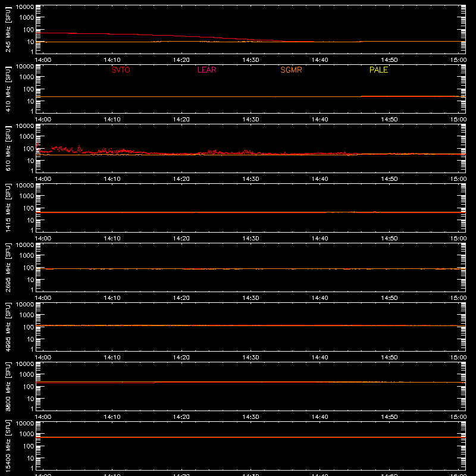This screenshot has width=476, height=476.
Task: Select the 4995 MHz [SFU] axis title
Action: tap(8, 327)
